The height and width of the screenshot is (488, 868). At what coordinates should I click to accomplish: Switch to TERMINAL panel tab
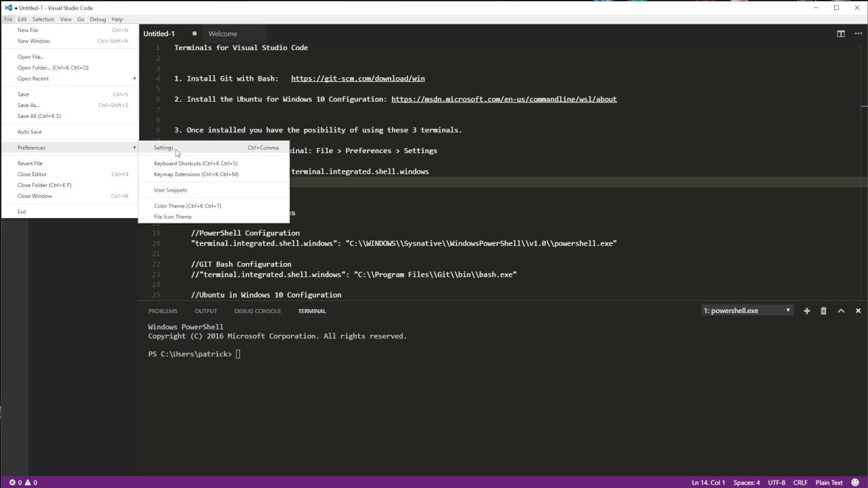click(312, 311)
